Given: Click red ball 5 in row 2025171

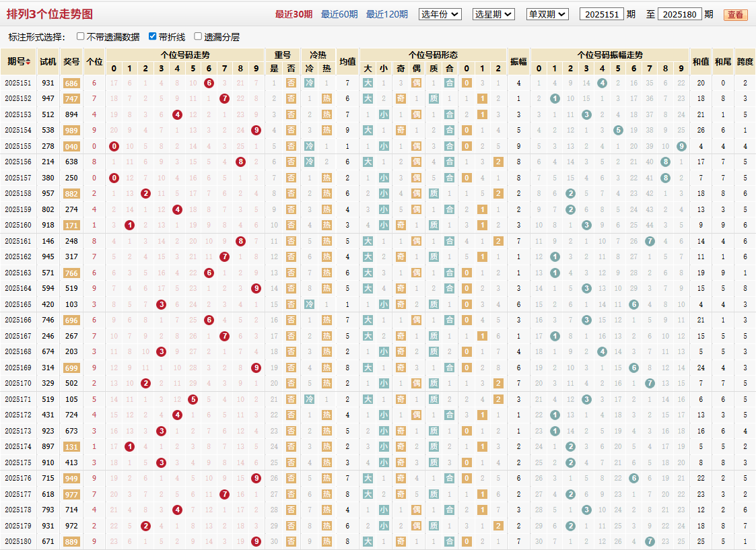Looking at the screenshot, I should (193, 399).
